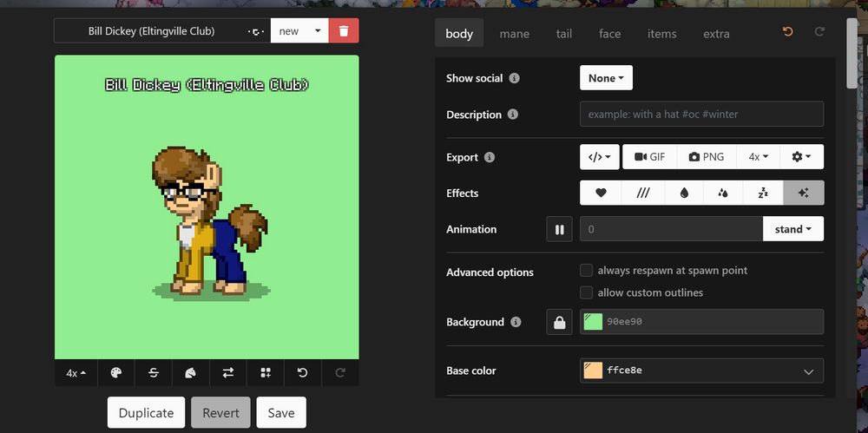This screenshot has width=868, height=433.
Task: Expand the Base color chevron
Action: (x=808, y=371)
